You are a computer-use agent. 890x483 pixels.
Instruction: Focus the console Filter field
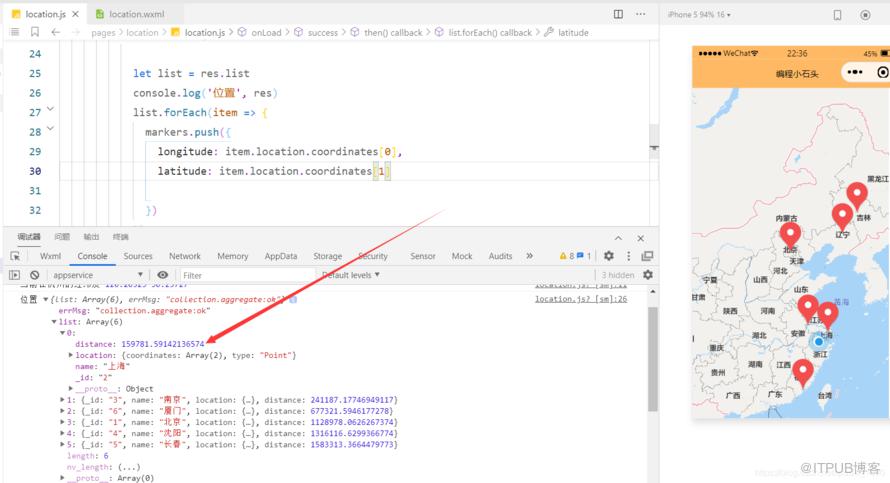click(247, 275)
